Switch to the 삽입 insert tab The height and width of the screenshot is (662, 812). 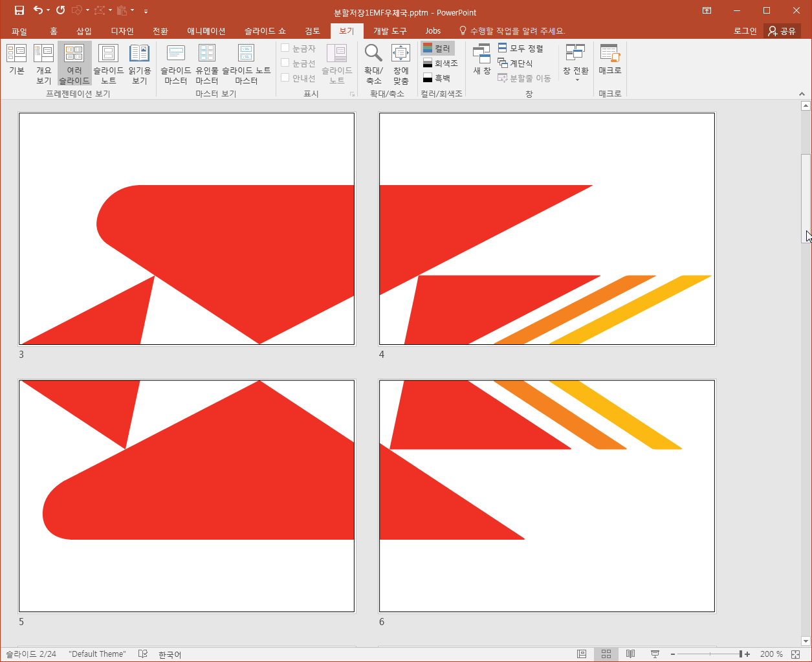point(84,31)
